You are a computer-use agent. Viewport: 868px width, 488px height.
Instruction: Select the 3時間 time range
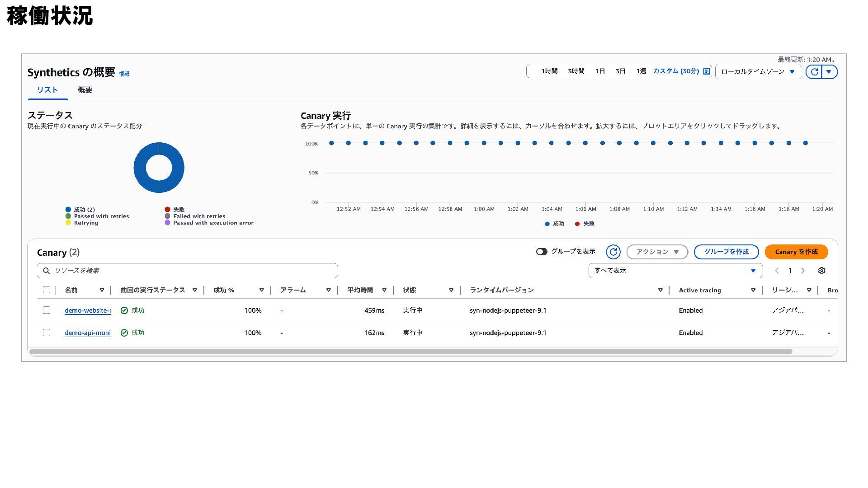576,71
